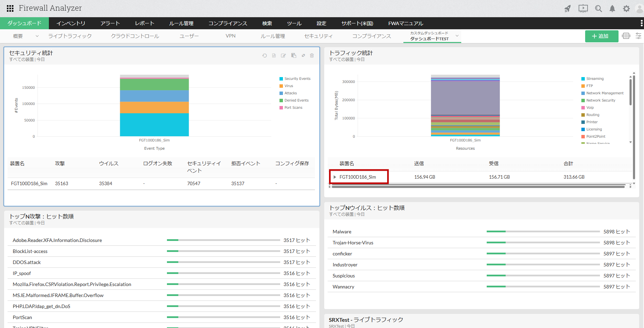Hide the Streaming series in traffic legend
The width and height of the screenshot is (644, 328).
594,79
